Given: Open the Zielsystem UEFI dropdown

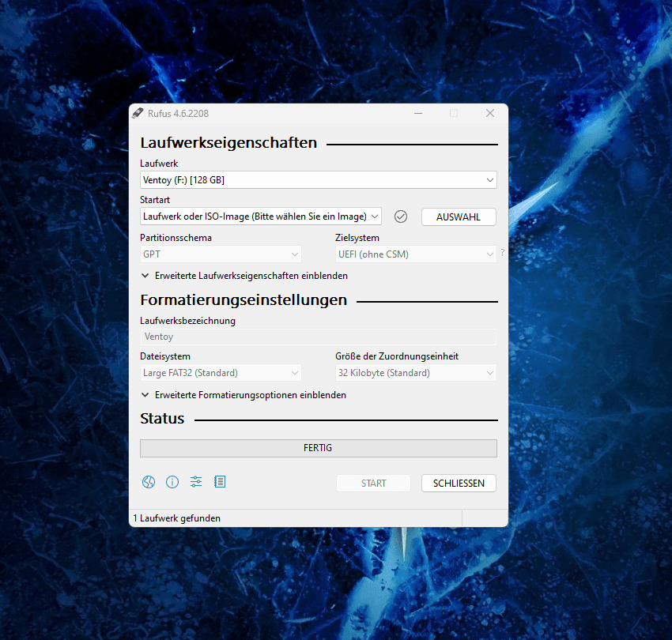Looking at the screenshot, I should click(x=416, y=254).
